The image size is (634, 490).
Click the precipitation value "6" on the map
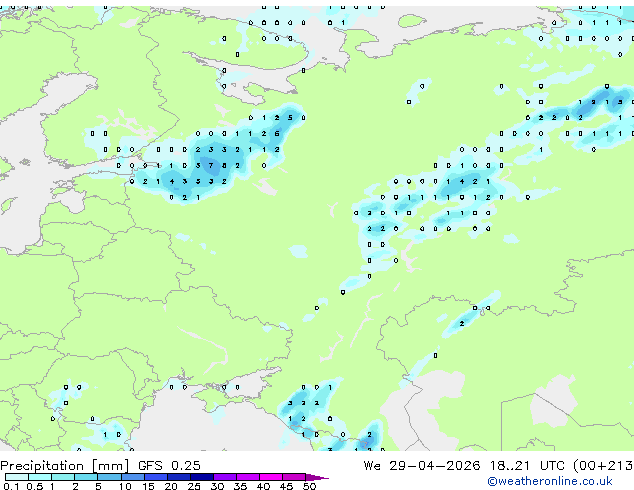[277, 133]
